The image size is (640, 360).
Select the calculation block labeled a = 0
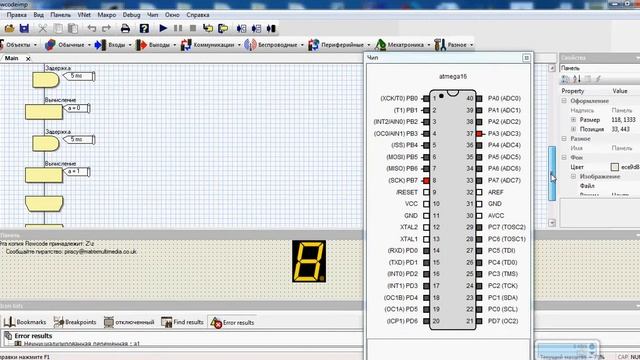[44, 112]
